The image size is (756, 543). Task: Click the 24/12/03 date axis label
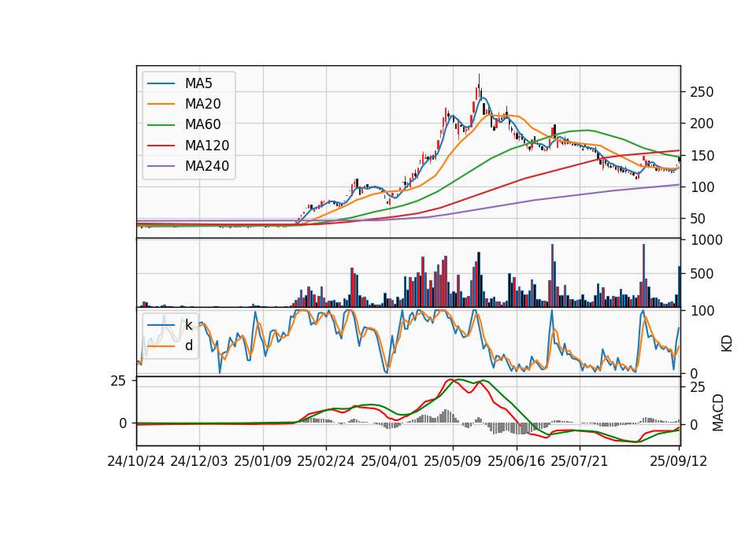click(199, 462)
